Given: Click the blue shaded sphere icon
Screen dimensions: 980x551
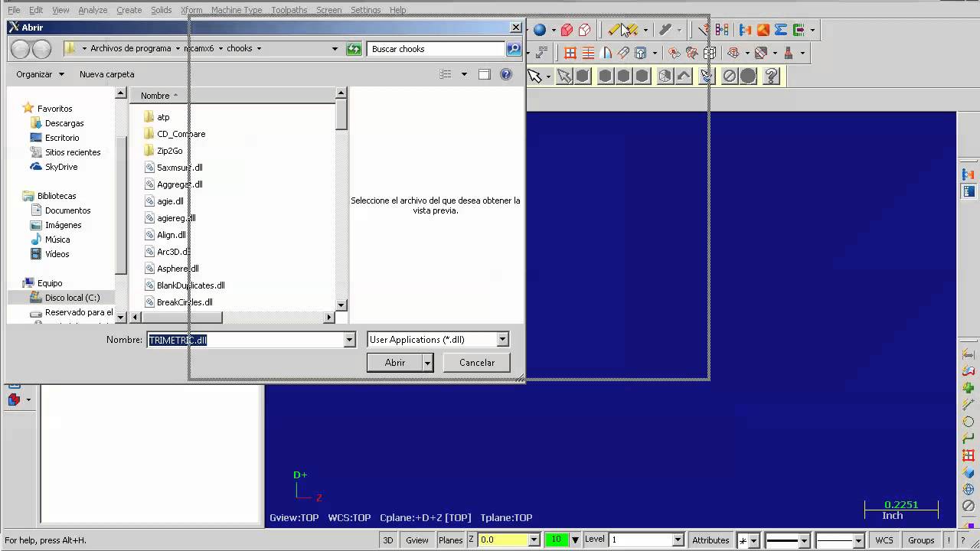Looking at the screenshot, I should (540, 30).
